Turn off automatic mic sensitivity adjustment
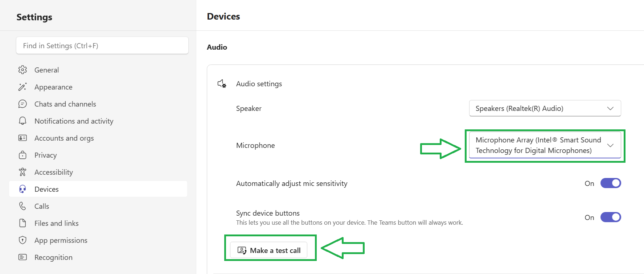 [x=611, y=183]
